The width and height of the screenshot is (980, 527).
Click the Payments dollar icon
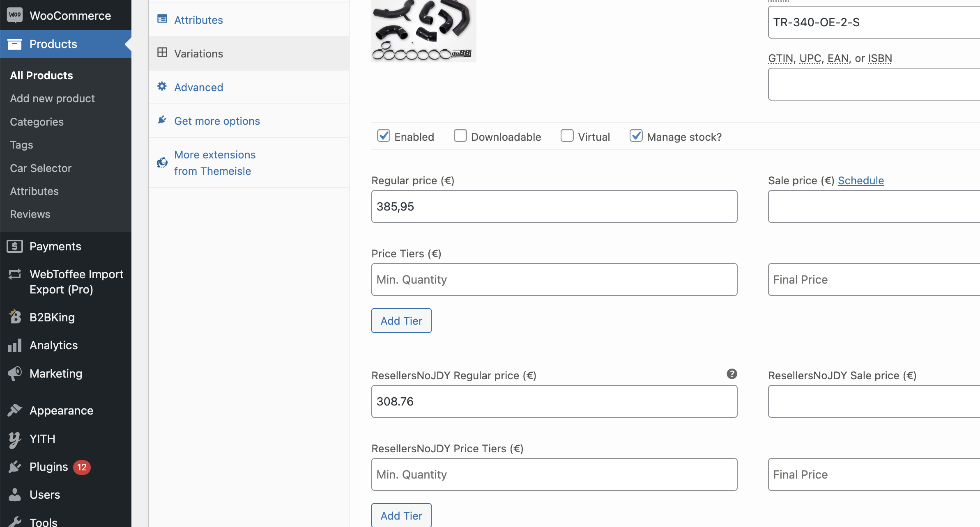coord(15,246)
